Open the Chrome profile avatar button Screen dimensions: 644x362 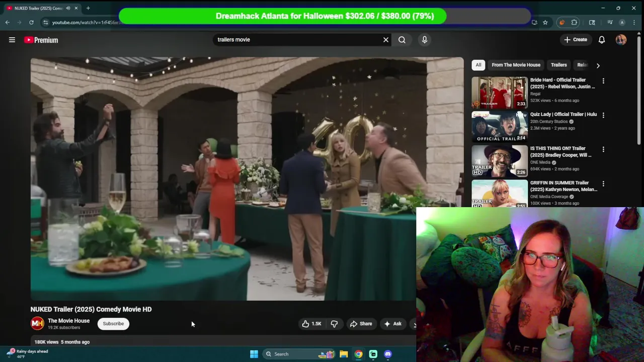(x=622, y=23)
